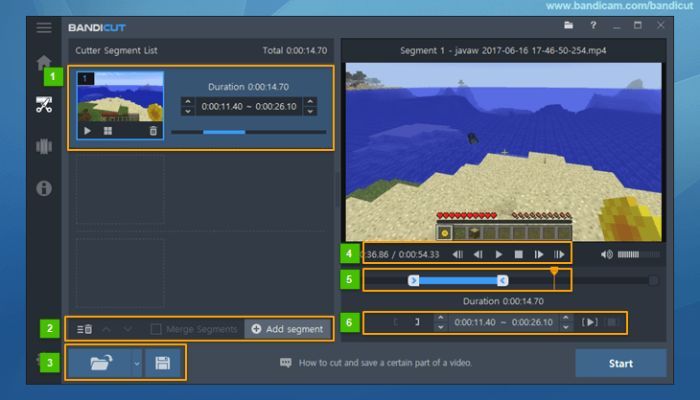Move segment down in the list
700x400 pixels.
point(128,329)
